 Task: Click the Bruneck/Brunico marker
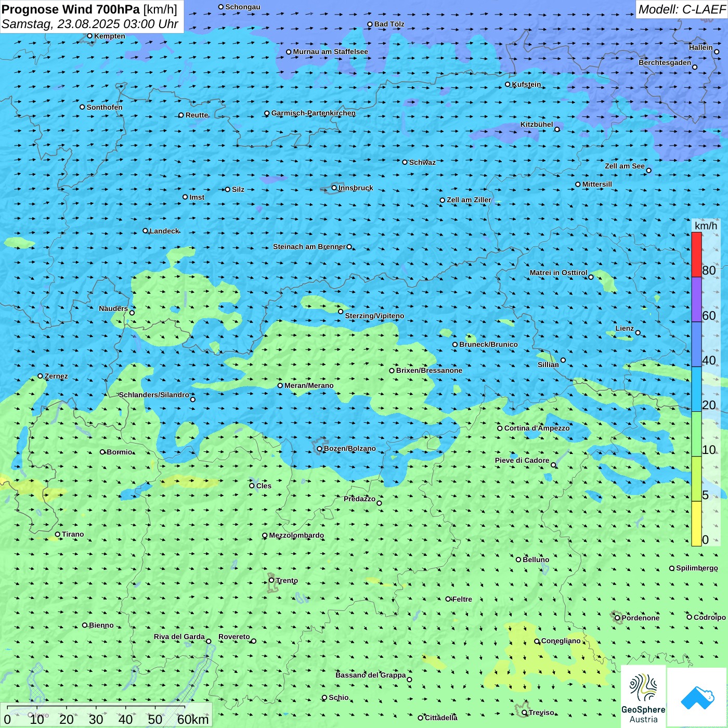[x=455, y=344]
